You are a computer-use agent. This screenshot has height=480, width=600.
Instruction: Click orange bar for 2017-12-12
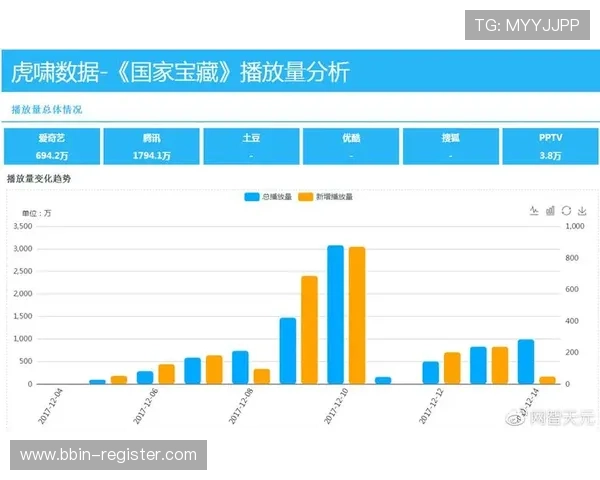(452, 368)
